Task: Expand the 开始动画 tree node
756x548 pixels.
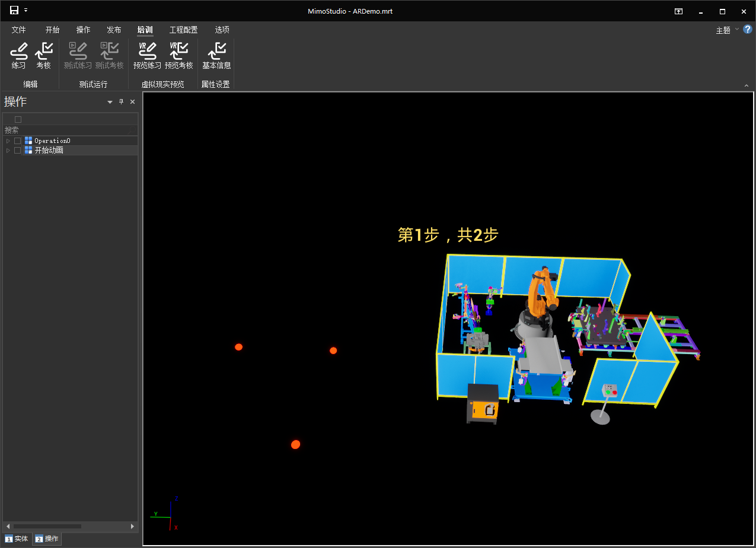Action: (x=8, y=151)
